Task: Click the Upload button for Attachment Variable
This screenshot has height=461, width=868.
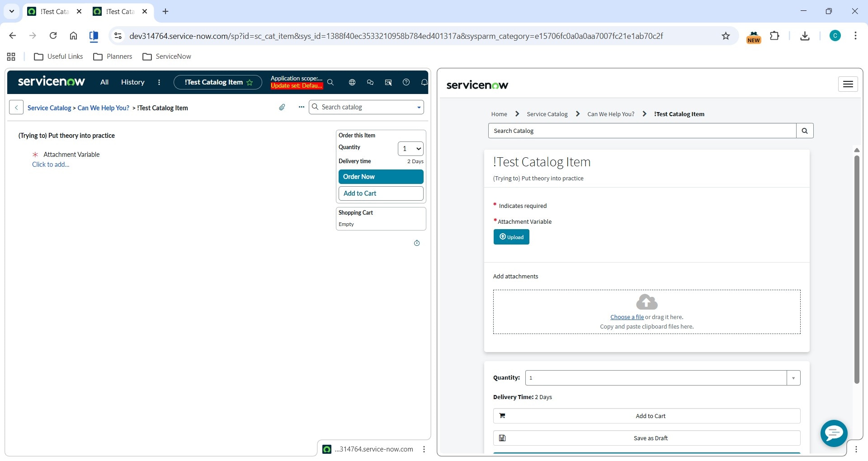Action: click(511, 237)
